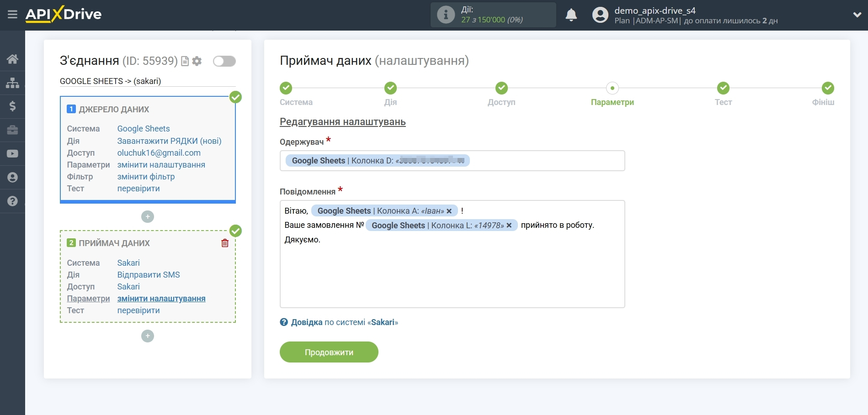Open the home icon in the sidebar
The image size is (868, 415).
click(x=12, y=59)
